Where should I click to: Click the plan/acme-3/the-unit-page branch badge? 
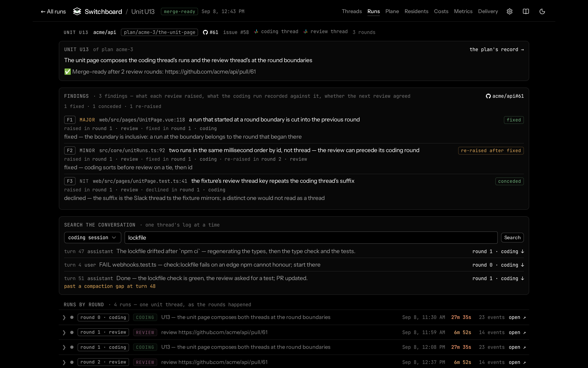coord(159,32)
